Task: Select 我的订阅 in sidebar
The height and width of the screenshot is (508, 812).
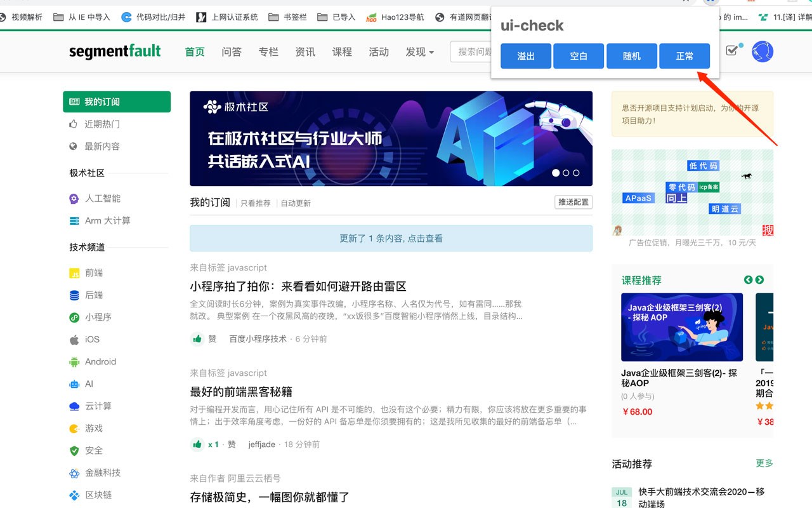Action: pos(117,102)
